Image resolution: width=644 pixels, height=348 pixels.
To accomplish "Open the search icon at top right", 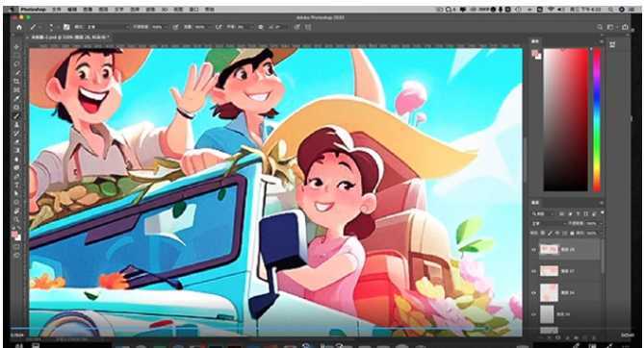I will tap(600, 27).
